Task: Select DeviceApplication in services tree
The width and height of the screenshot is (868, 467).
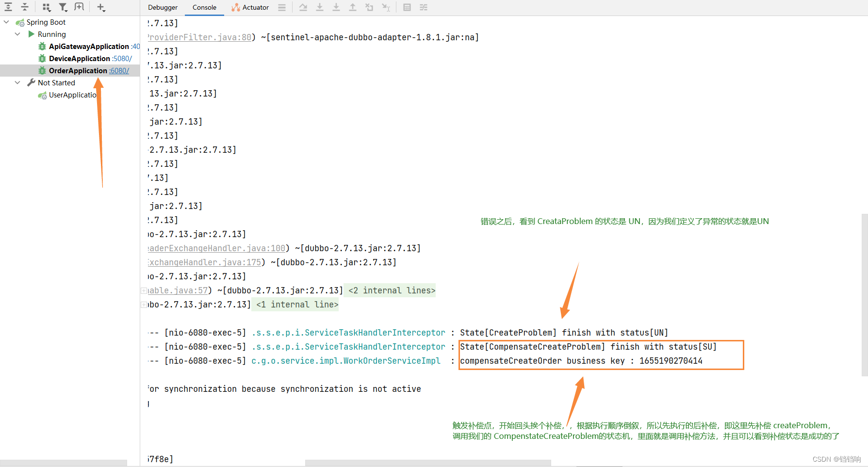Action: point(80,59)
